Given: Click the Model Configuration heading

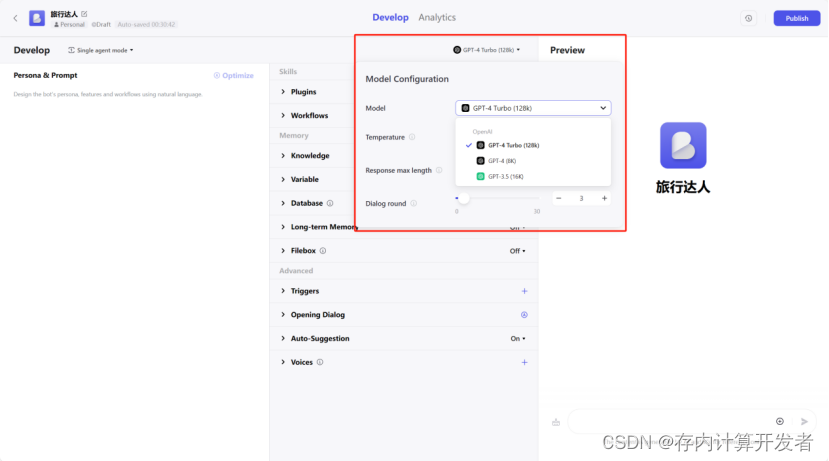Looking at the screenshot, I should click(407, 79).
